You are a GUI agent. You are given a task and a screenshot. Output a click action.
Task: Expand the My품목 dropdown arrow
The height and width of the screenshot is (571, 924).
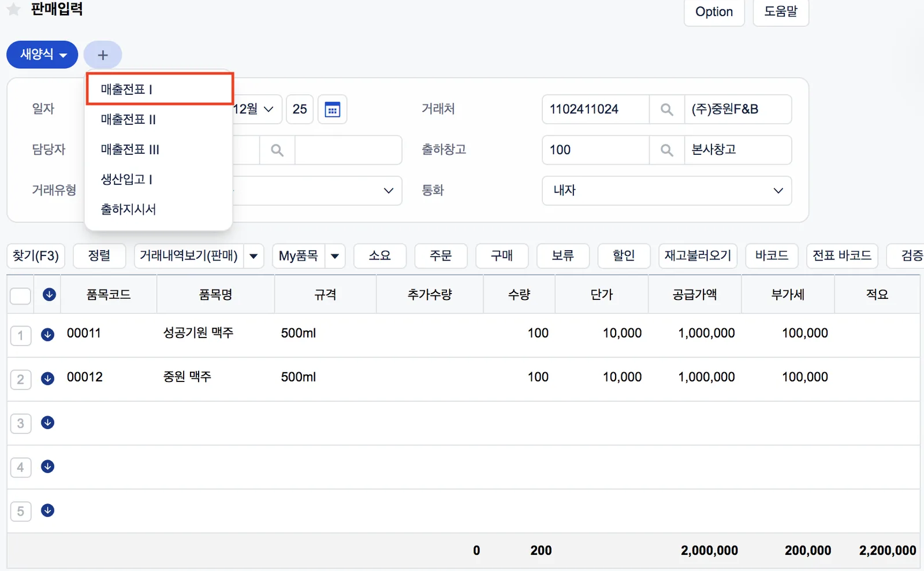(x=335, y=255)
